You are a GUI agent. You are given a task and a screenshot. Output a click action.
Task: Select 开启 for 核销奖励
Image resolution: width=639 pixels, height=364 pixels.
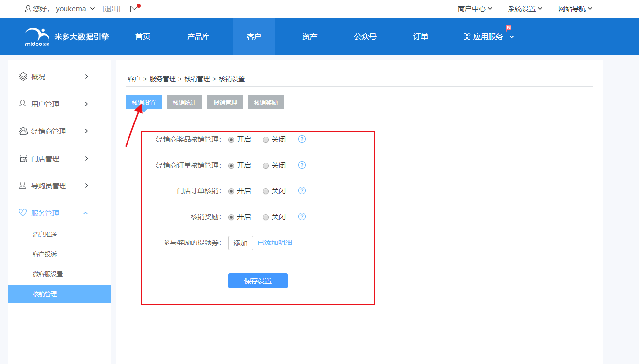point(231,217)
